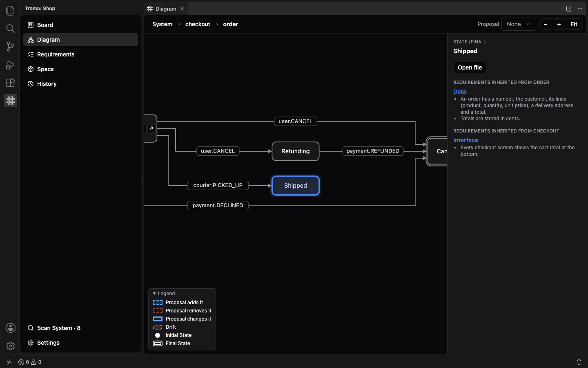Open Trama Settings in sidebar

[81, 343]
